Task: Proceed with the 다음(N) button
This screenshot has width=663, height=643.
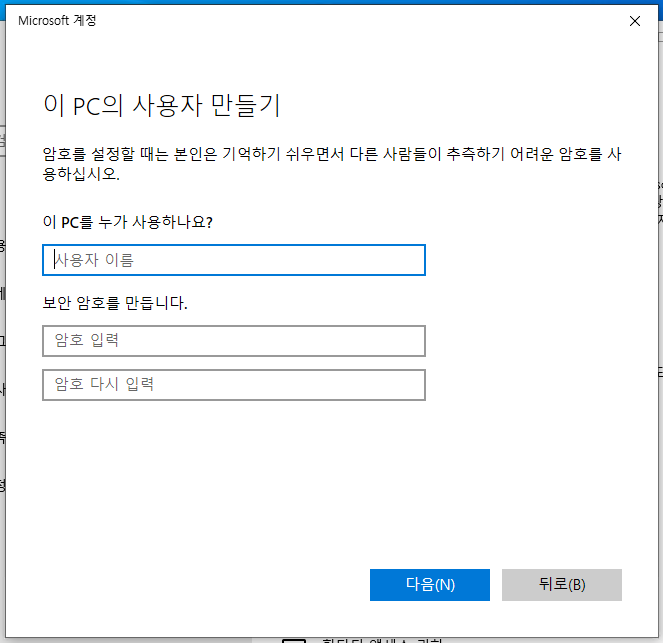Action: (x=430, y=585)
